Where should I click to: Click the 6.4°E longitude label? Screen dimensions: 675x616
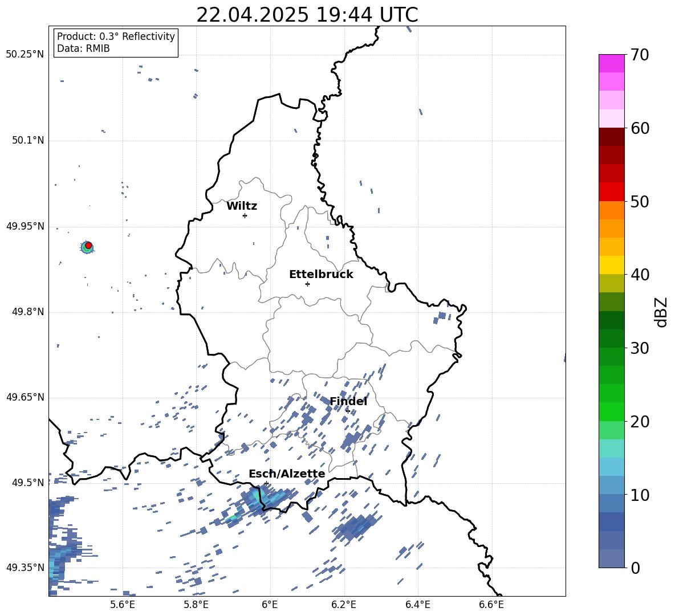(417, 605)
